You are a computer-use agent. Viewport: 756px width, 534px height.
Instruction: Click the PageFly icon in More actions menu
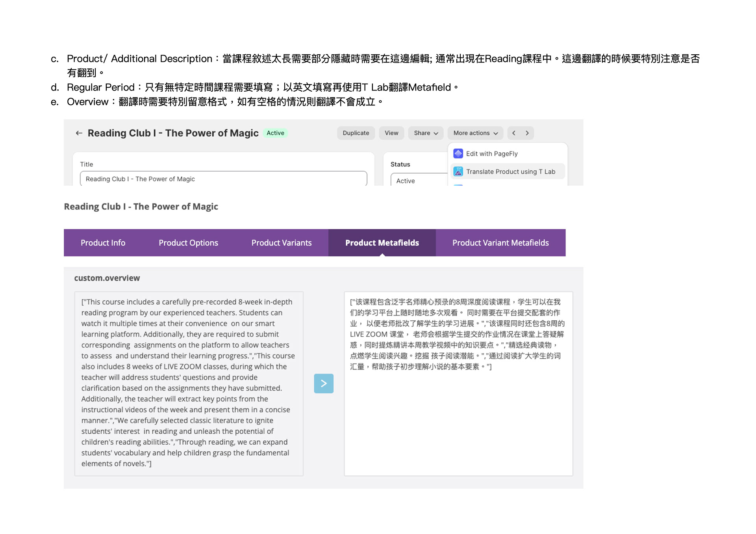tap(458, 153)
